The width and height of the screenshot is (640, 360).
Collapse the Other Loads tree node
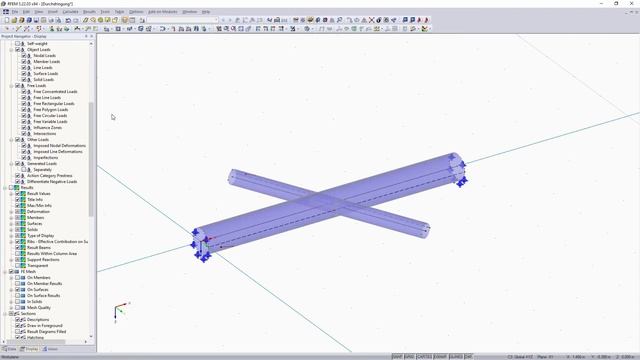point(11,140)
